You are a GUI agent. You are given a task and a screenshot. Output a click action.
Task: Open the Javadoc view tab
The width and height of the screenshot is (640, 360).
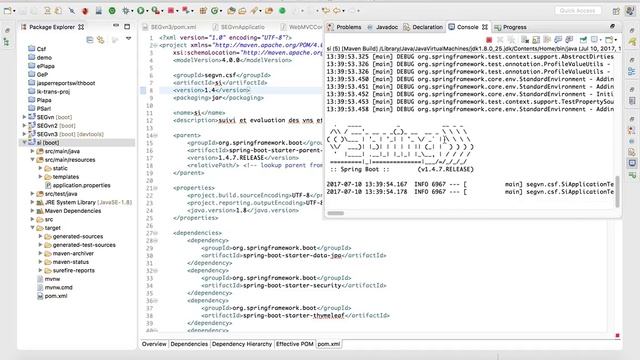(x=382, y=27)
